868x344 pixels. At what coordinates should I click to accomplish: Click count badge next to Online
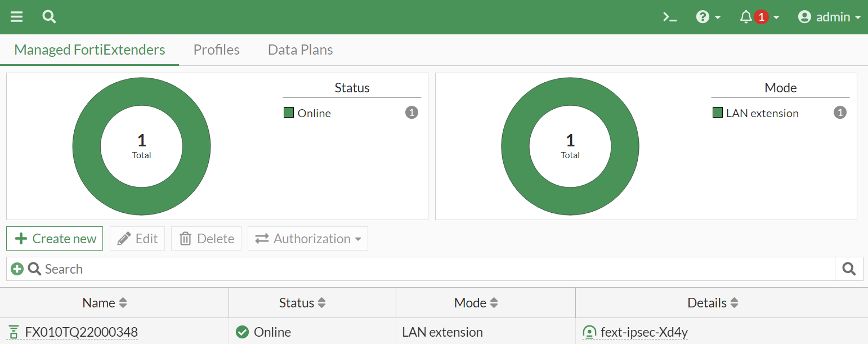(412, 113)
